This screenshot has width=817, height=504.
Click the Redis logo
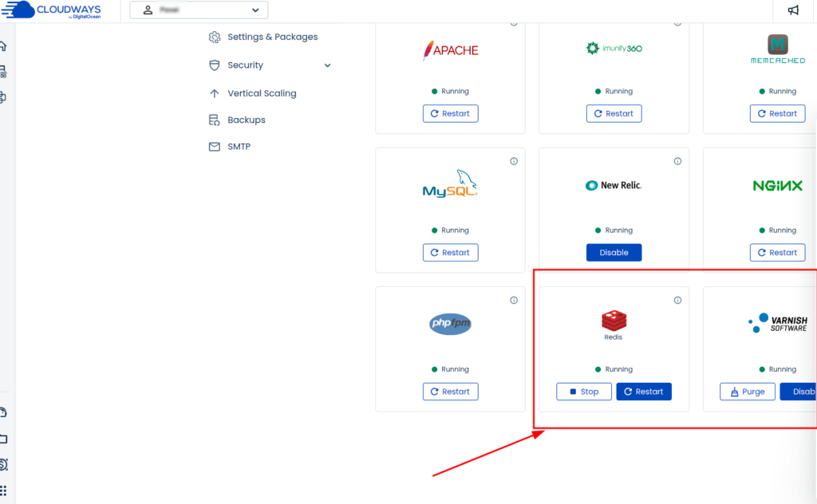click(x=614, y=325)
